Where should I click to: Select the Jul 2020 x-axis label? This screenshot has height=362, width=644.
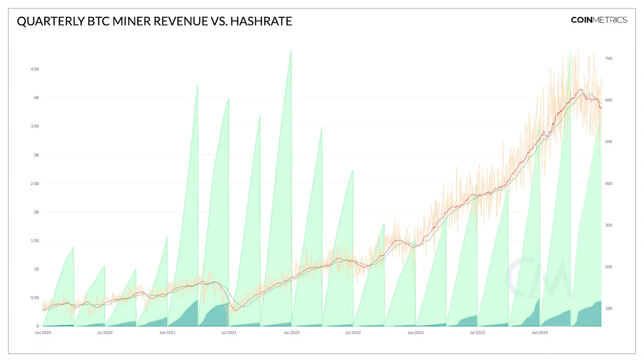tap(104, 332)
